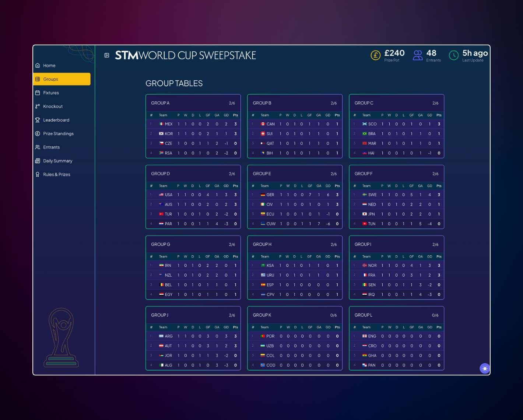Click the Home house icon
Image resolution: width=523 pixels, height=420 pixels.
[38, 66]
